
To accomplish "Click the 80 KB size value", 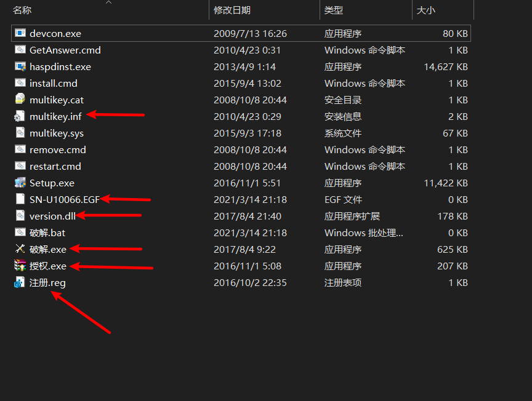I will coord(455,34).
